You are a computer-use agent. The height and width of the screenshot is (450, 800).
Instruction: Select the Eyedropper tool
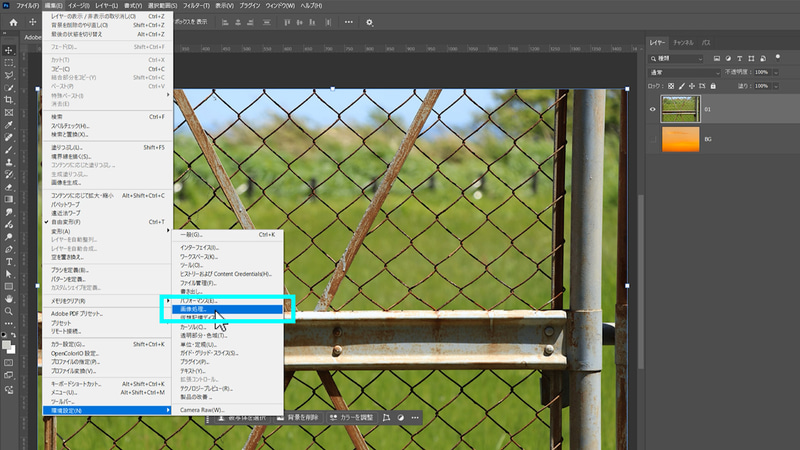pyautogui.click(x=9, y=125)
